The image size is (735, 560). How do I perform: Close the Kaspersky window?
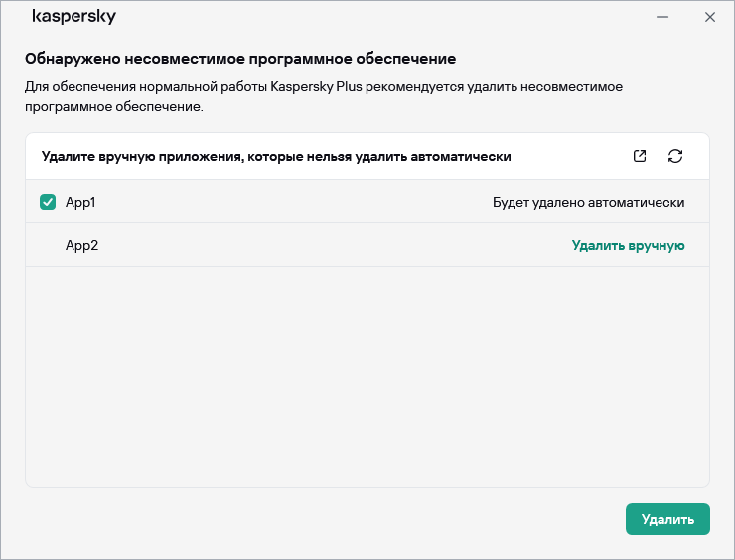click(x=709, y=17)
